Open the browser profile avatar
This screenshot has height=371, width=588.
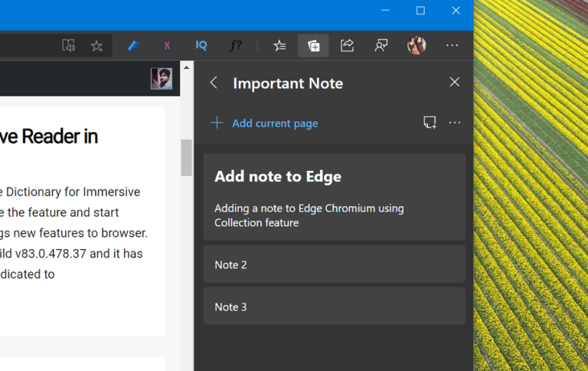[x=416, y=45]
